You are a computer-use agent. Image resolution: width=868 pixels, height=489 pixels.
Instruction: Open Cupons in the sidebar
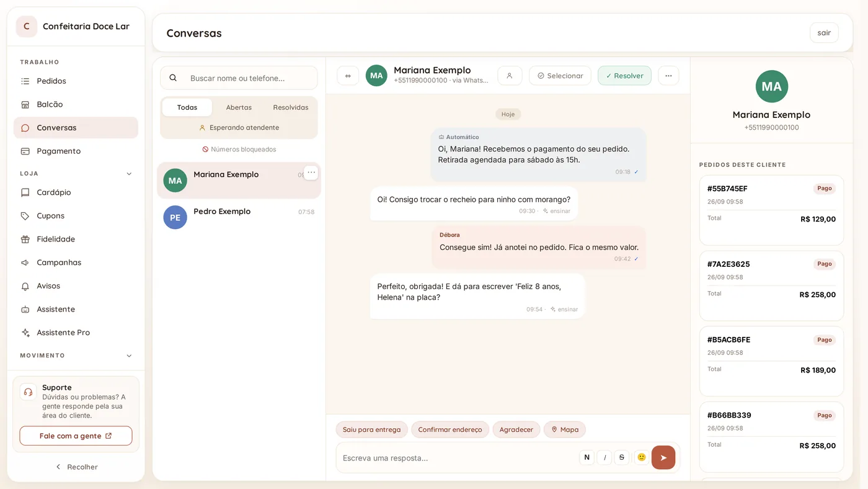click(76, 216)
